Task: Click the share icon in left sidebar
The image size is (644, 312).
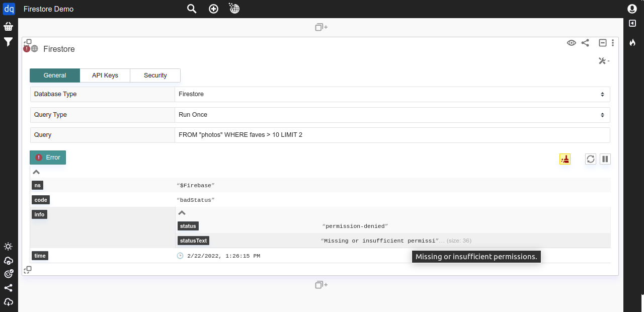Action: point(8,288)
